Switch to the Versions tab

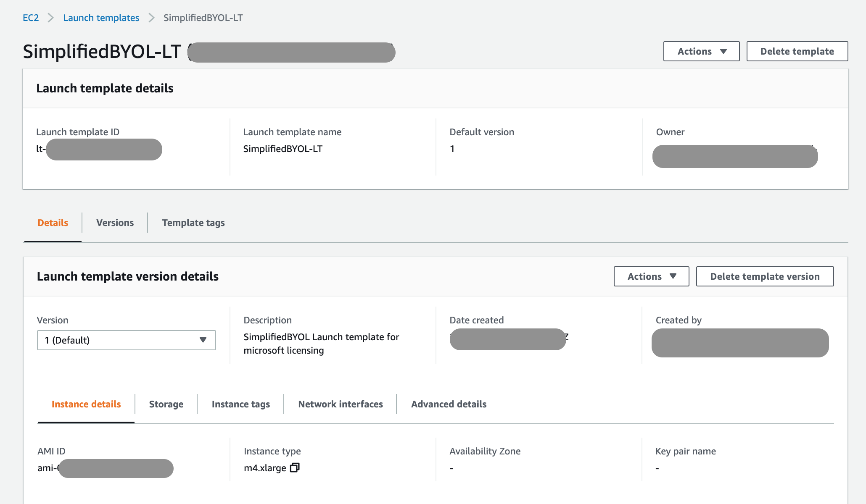[x=115, y=223]
